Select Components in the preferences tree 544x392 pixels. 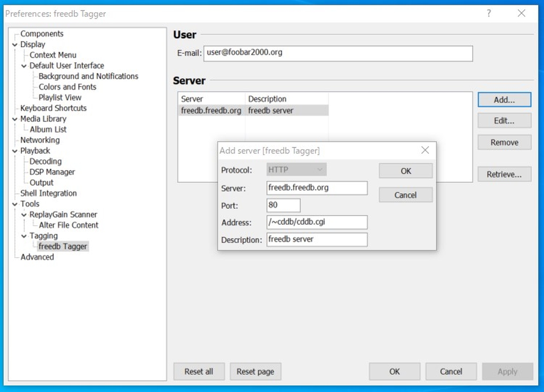tap(41, 33)
